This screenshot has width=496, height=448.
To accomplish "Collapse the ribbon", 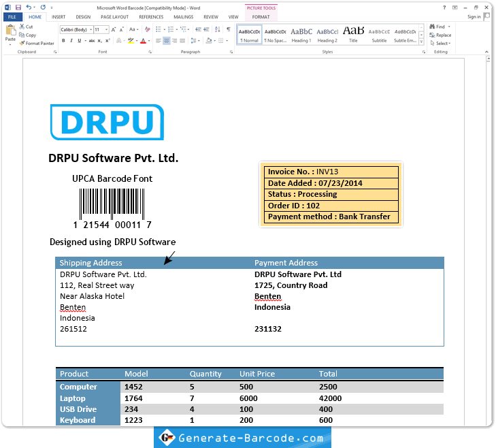I will point(486,52).
